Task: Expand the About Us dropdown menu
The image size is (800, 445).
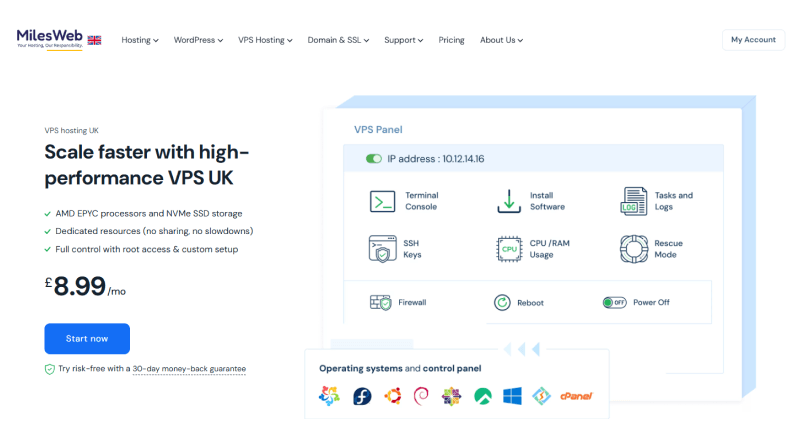Action: 502,40
